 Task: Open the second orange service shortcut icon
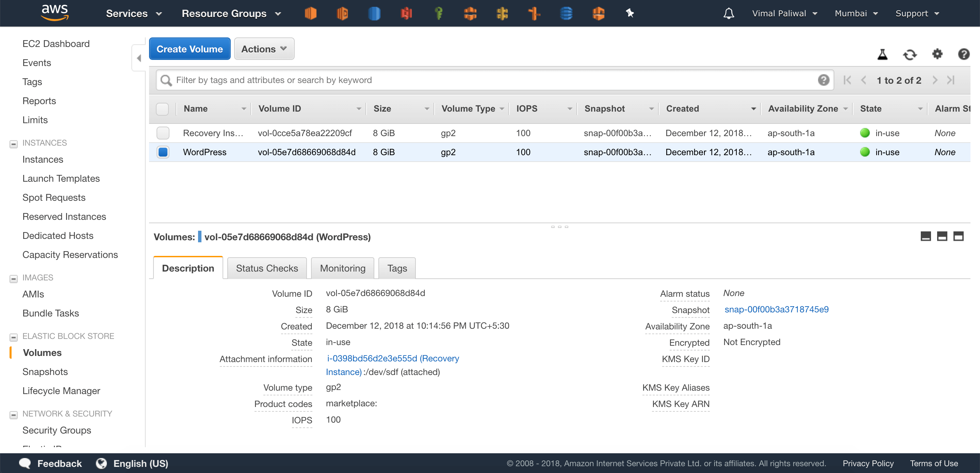(342, 13)
